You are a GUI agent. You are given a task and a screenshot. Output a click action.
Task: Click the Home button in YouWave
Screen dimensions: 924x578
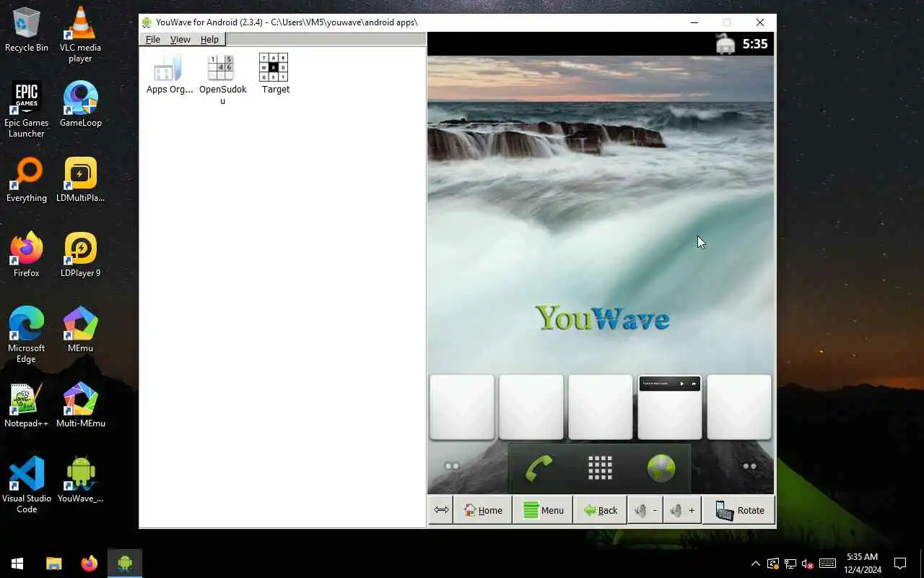(x=483, y=510)
